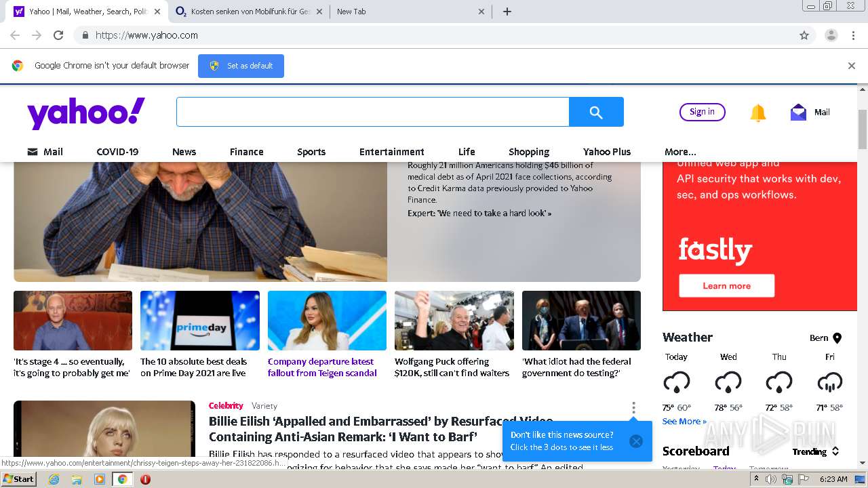Reload the Yahoo page

pyautogui.click(x=58, y=35)
